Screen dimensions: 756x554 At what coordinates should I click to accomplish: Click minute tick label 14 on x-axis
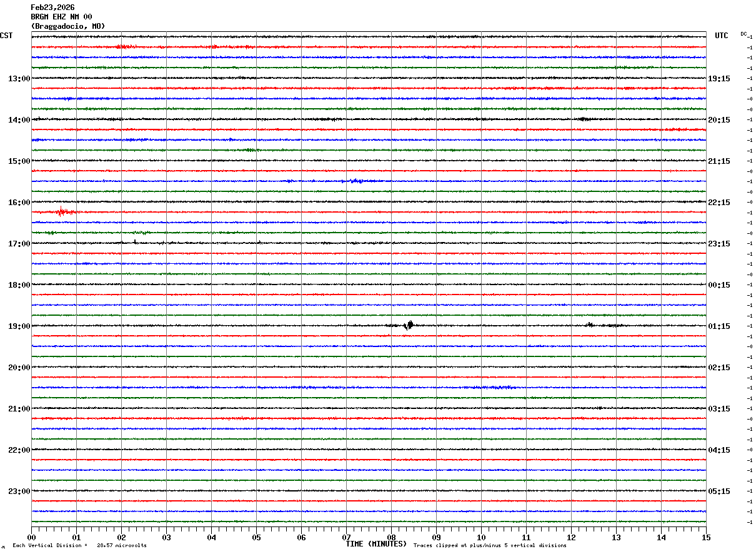pyautogui.click(x=661, y=538)
